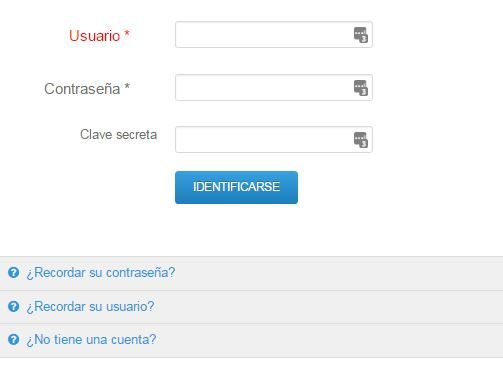The image size is (503, 391).
Task: Open the ¿Recordar su usuario? link
Action: [x=90, y=306]
